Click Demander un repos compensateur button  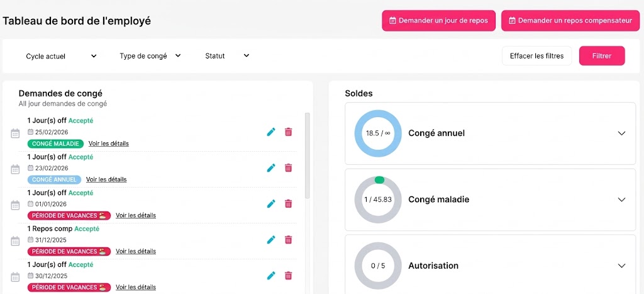click(x=570, y=21)
